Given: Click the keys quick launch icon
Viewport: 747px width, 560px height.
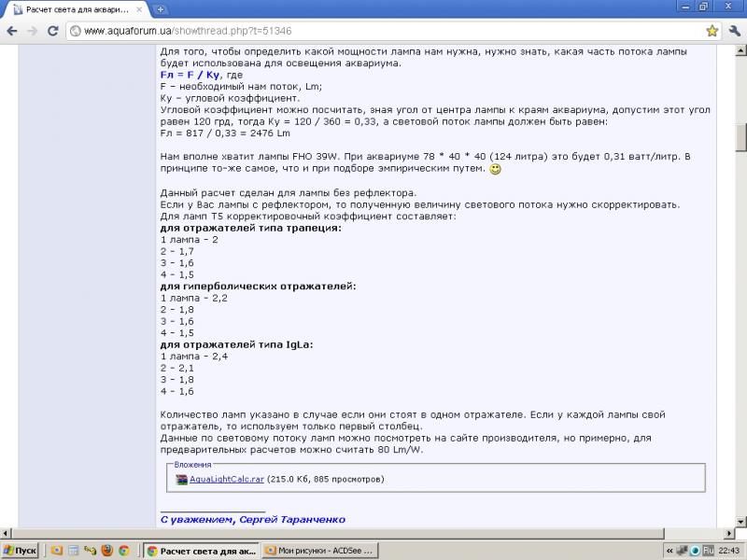Looking at the screenshot, I should point(90,551).
